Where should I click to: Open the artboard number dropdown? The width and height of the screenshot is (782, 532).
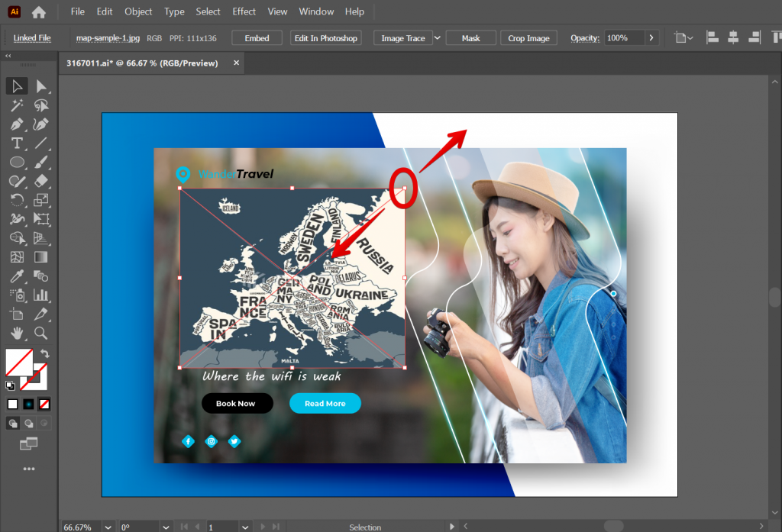244,527
